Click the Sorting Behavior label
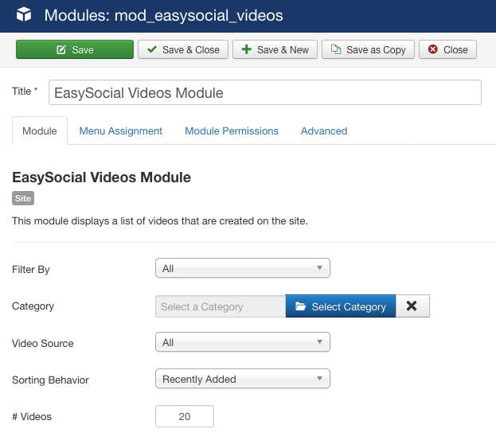The width and height of the screenshot is (496, 448). click(51, 380)
